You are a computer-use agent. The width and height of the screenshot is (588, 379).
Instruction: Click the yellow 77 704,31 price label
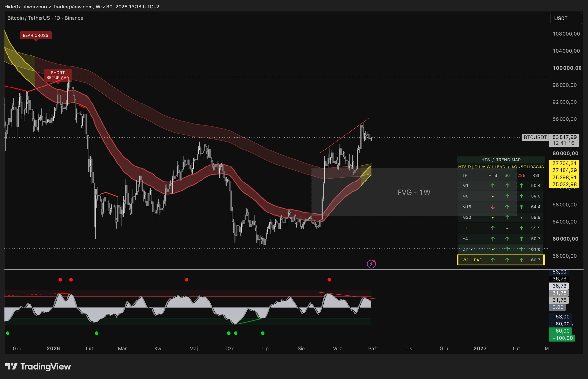564,163
